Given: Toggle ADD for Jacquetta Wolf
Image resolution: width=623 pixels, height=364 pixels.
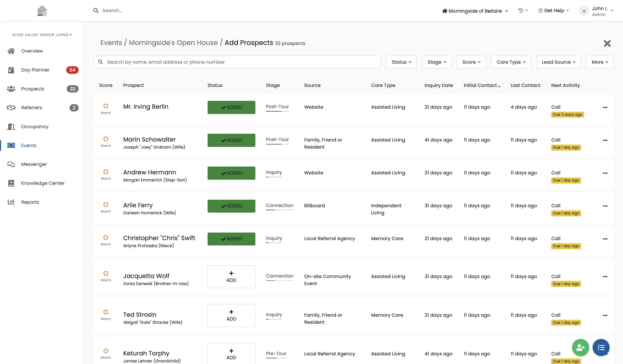Looking at the screenshot, I should (x=231, y=277).
